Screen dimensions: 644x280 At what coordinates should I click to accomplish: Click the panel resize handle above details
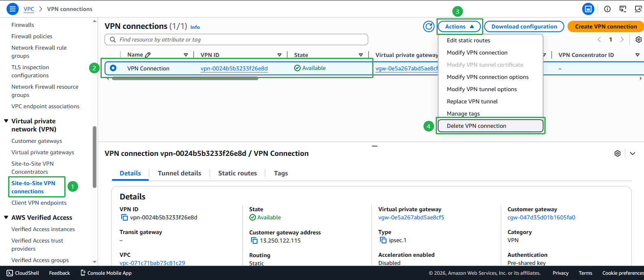pyautogui.click(x=375, y=146)
